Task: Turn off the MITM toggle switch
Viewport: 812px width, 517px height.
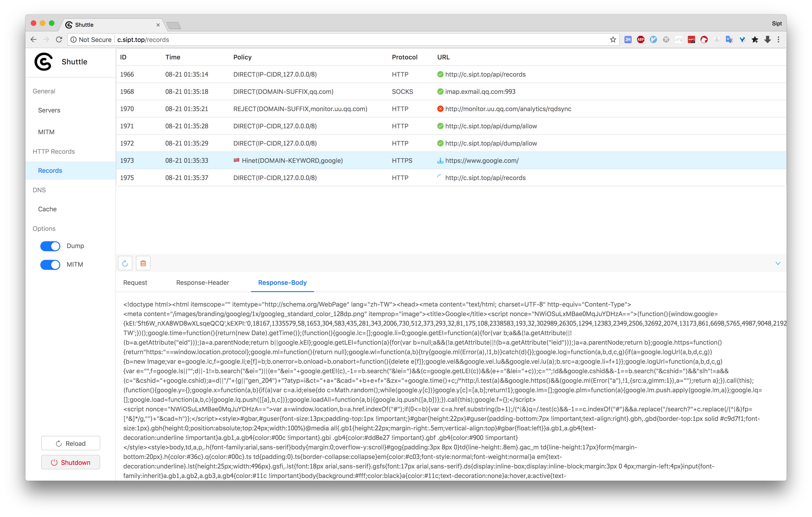Action: (x=50, y=265)
